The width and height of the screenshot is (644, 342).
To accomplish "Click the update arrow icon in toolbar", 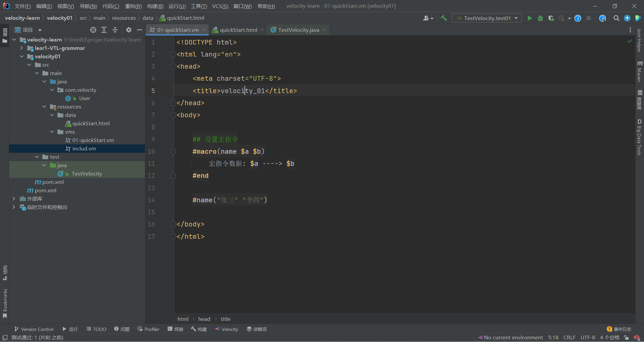I will click(627, 18).
